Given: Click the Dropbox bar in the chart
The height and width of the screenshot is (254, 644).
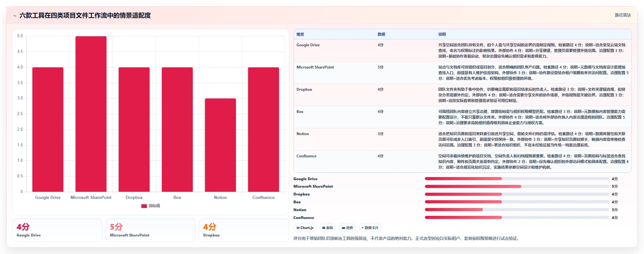Looking at the screenshot, I should pyautogui.click(x=134, y=130).
